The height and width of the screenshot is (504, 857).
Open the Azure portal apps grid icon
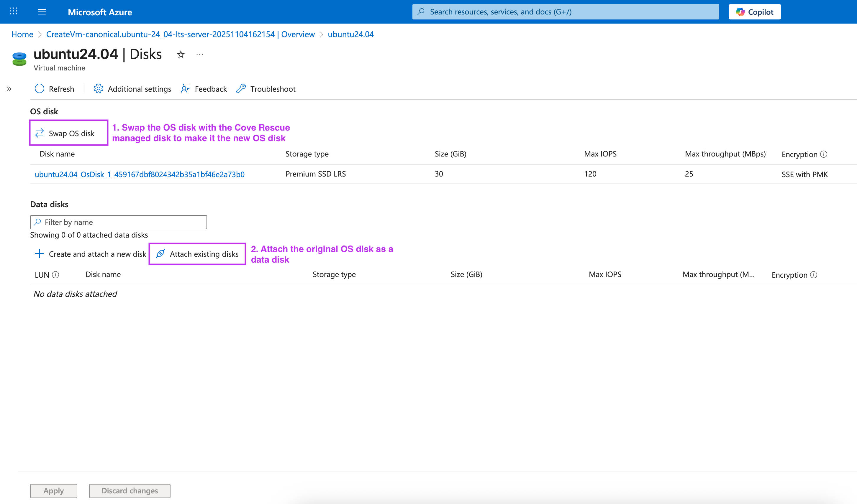14,11
